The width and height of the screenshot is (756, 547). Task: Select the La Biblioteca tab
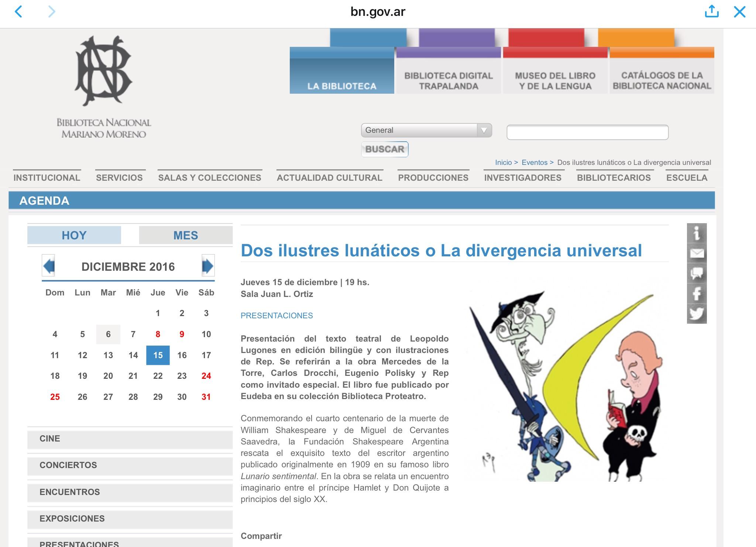[342, 70]
